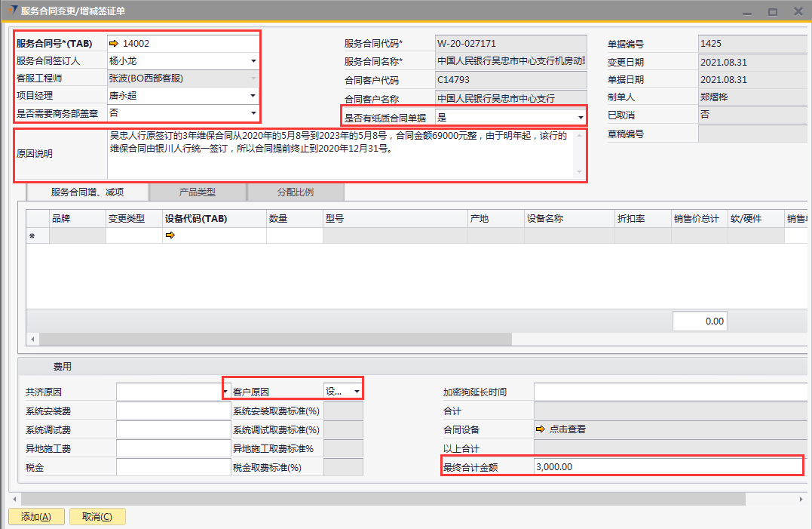Expand the 共济原因 dropdown

(225, 392)
